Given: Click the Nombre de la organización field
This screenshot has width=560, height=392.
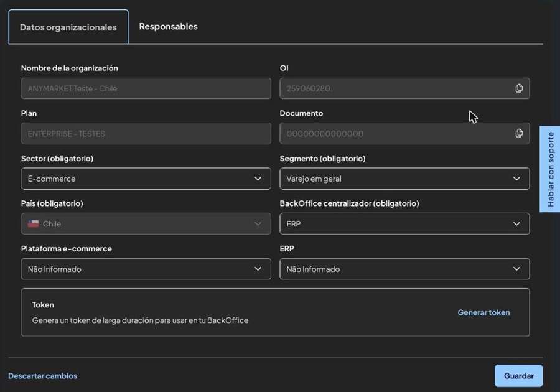Looking at the screenshot, I should click(x=146, y=88).
